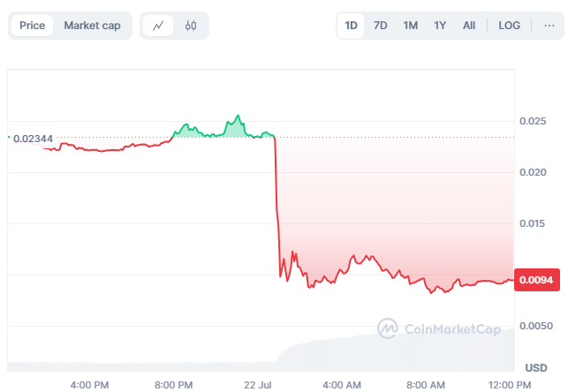Click the green peak area of chart
The height and width of the screenshot is (392, 568).
pos(235,129)
